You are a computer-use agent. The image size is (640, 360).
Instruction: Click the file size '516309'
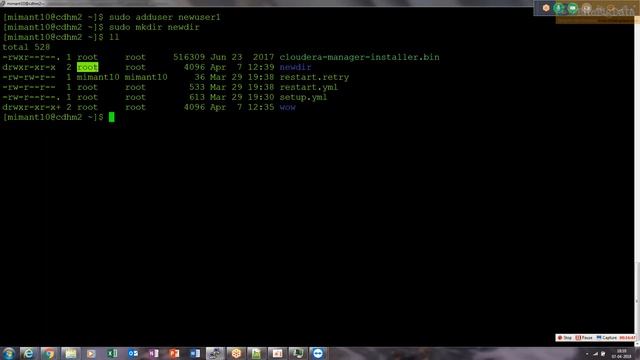pyautogui.click(x=189, y=57)
